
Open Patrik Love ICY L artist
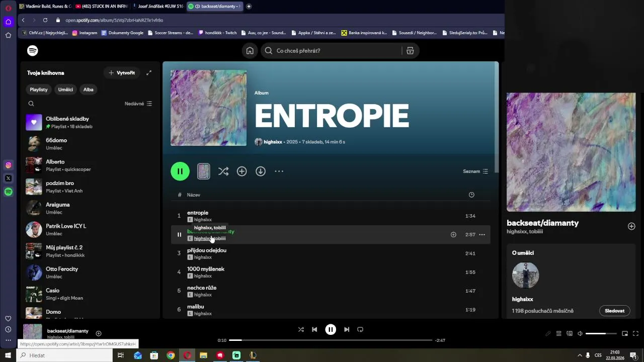90,230
